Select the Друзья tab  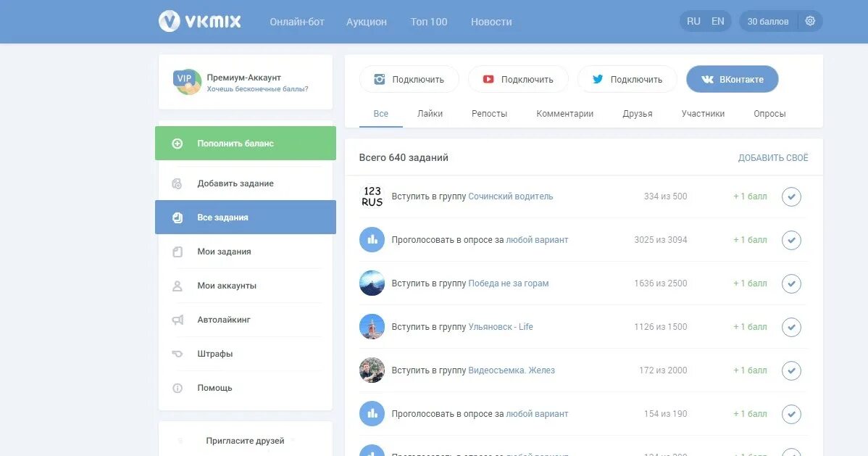[x=637, y=114]
